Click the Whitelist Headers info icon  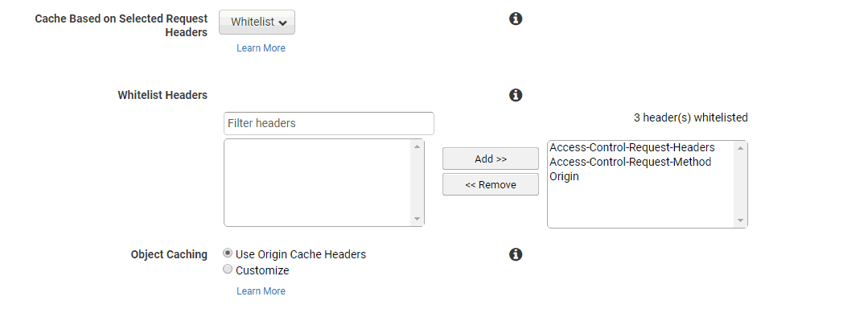click(x=516, y=95)
